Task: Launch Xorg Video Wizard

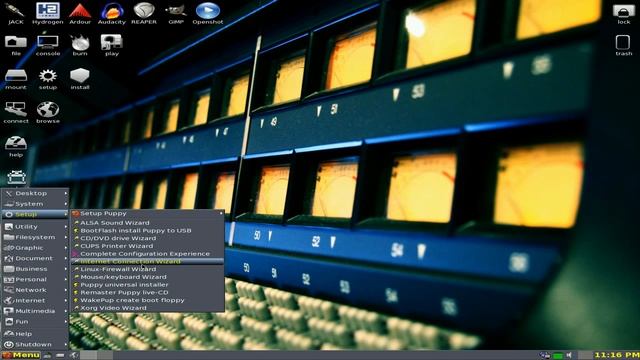Action: [x=147, y=308]
